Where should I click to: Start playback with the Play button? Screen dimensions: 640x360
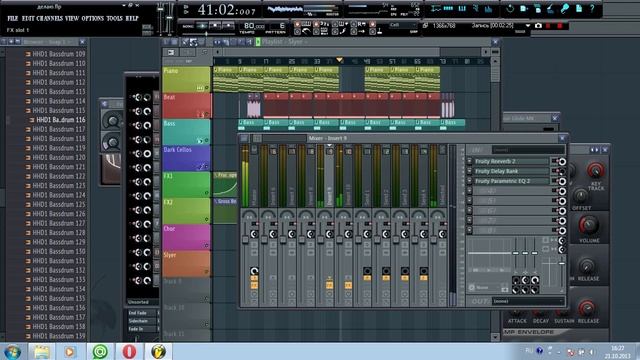202,26
